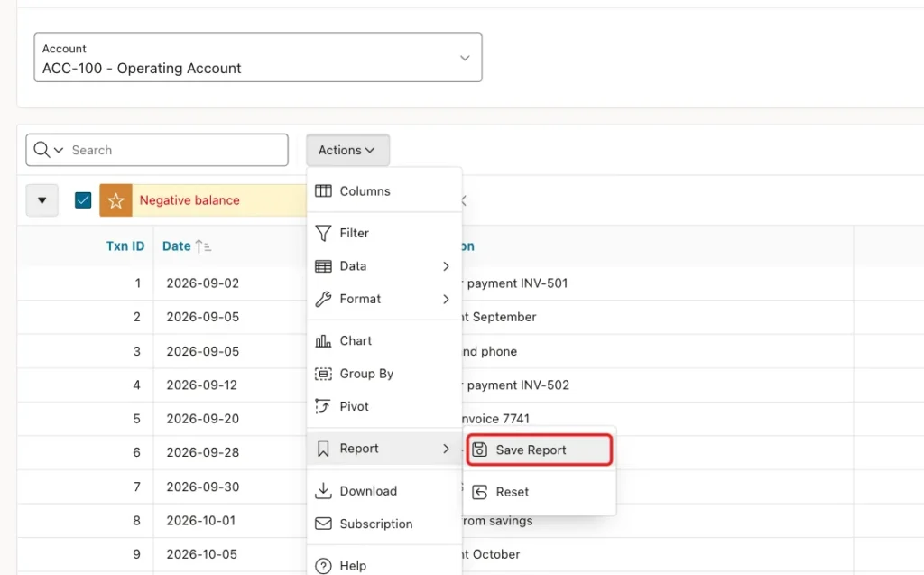
Task: Click the date cell 2026-09-30
Action: tap(203, 487)
